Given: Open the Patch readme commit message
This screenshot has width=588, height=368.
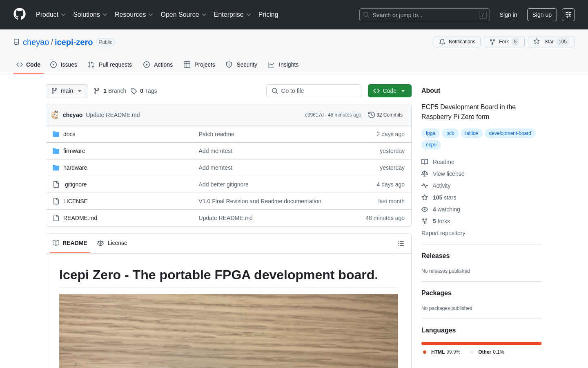Looking at the screenshot, I should (x=216, y=134).
